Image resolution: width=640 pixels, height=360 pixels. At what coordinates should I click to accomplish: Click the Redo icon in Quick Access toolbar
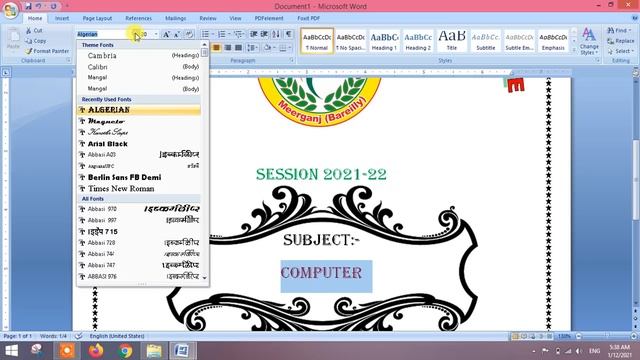[53, 6]
